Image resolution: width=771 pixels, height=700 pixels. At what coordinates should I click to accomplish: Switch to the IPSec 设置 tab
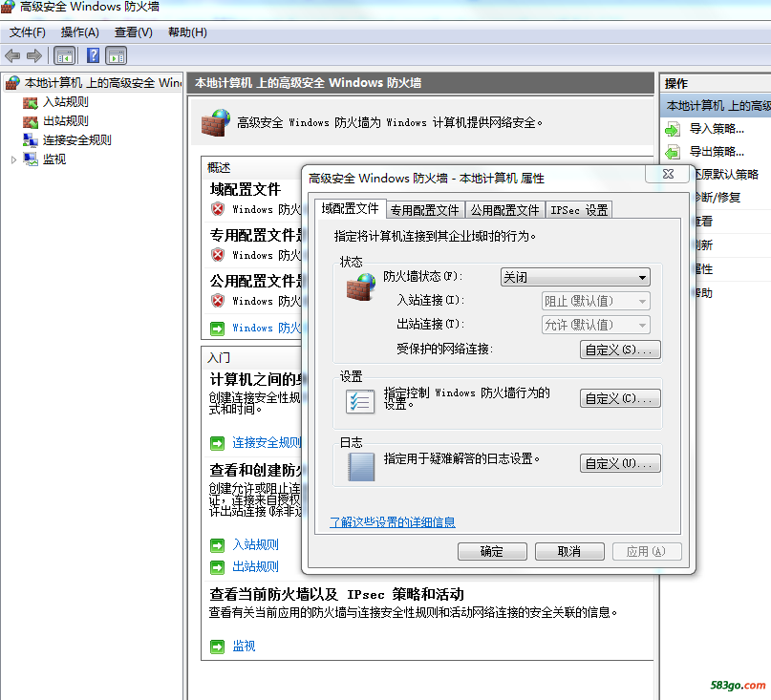pos(579,210)
